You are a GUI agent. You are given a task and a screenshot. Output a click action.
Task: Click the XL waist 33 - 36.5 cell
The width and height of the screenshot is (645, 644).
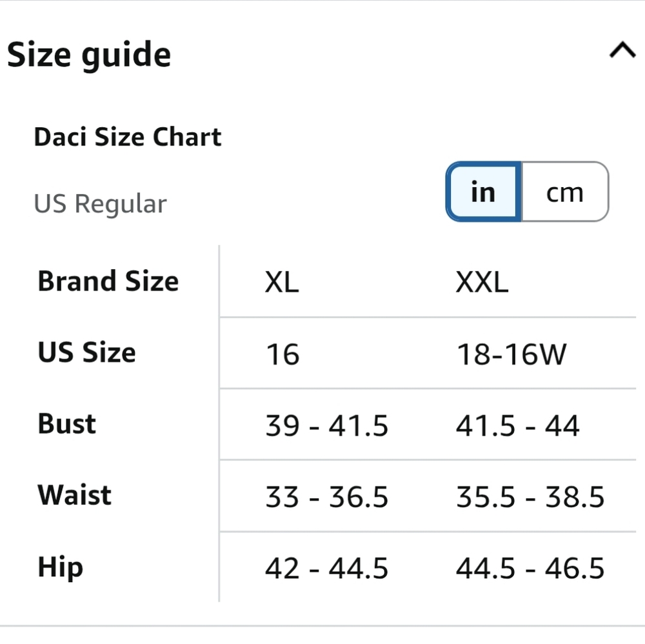click(x=326, y=497)
